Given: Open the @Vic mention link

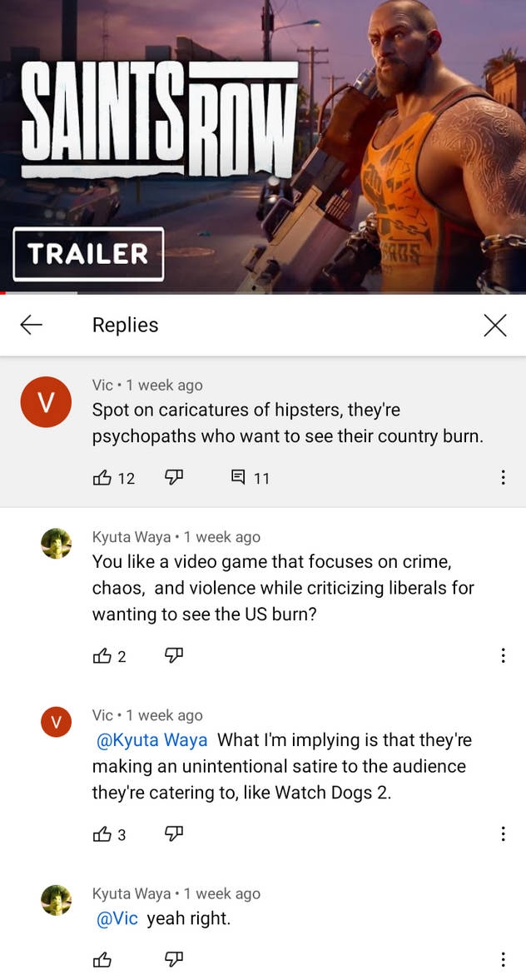Looking at the screenshot, I should point(117,918).
